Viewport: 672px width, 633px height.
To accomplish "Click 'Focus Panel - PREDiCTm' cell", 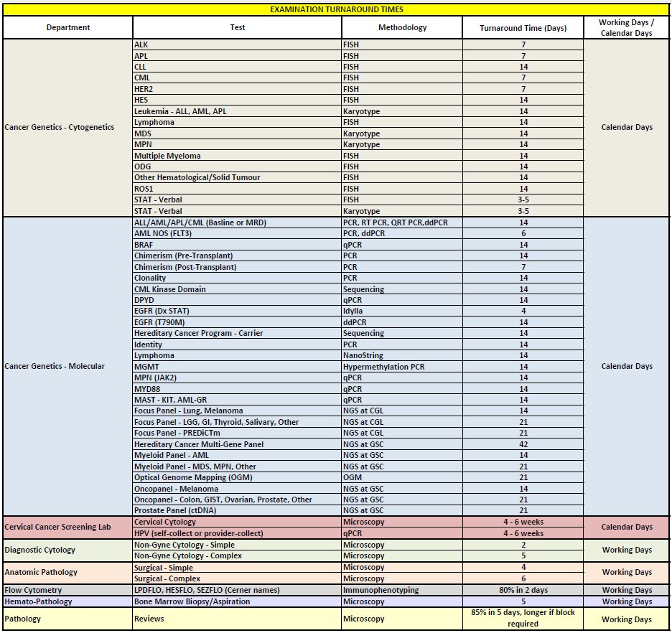I will [x=237, y=433].
